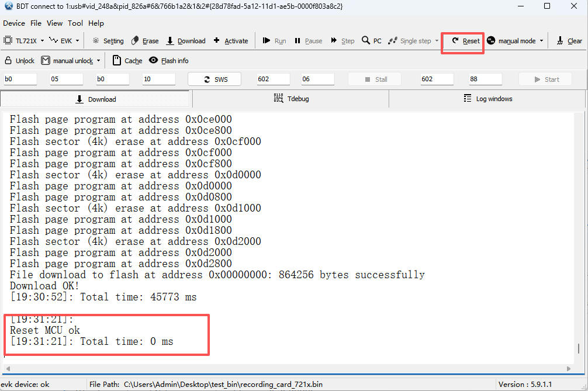Click the Step arrow icon
Screen dimensions: 588x391
(334, 40)
